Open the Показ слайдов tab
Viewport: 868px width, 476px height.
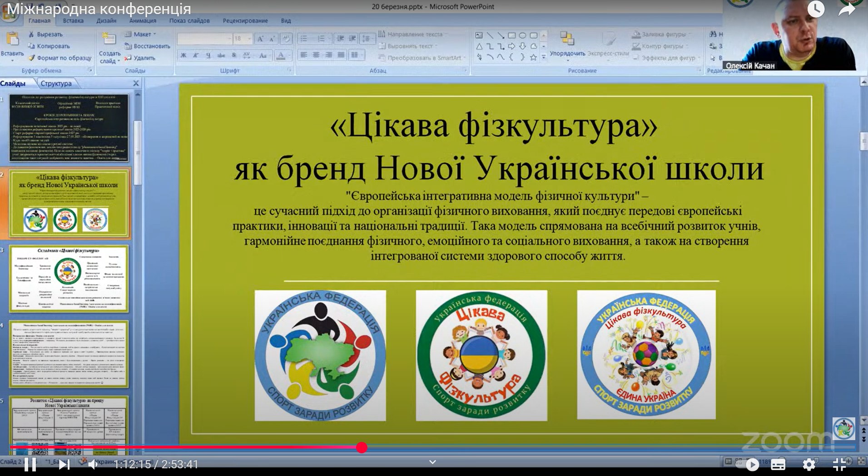pos(189,21)
